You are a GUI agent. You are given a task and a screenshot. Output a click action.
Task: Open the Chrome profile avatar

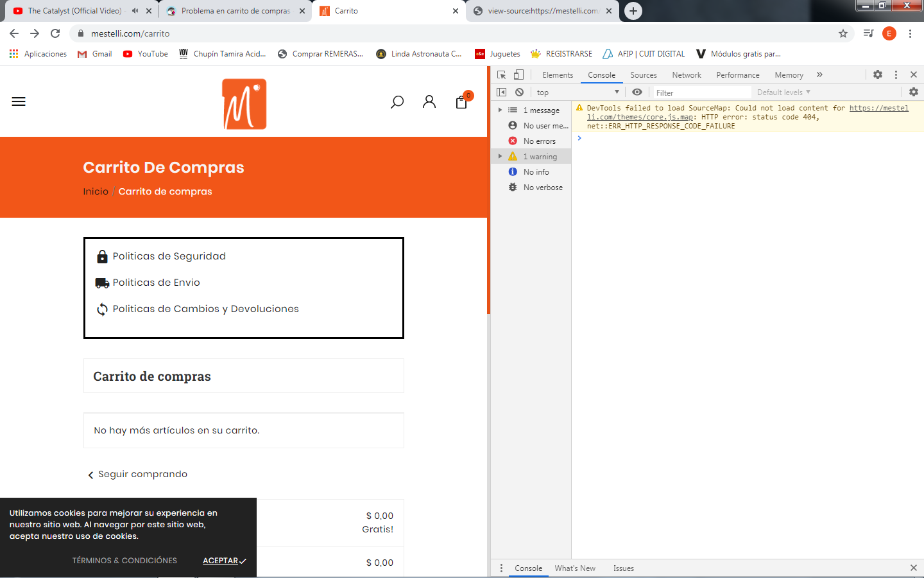point(889,33)
